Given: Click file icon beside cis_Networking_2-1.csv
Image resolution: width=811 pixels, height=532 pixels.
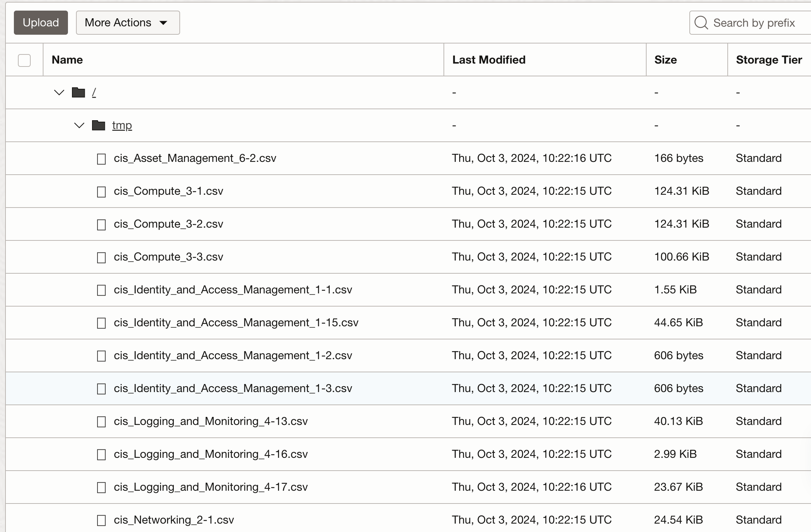Looking at the screenshot, I should (101, 520).
